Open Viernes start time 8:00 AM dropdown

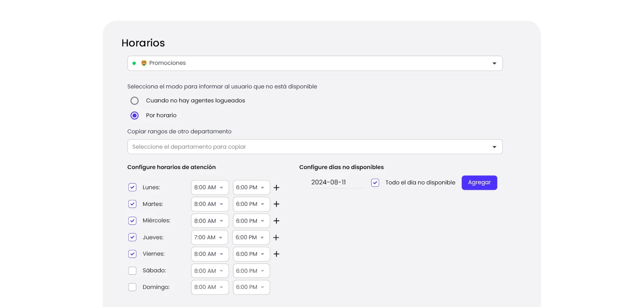click(x=210, y=254)
